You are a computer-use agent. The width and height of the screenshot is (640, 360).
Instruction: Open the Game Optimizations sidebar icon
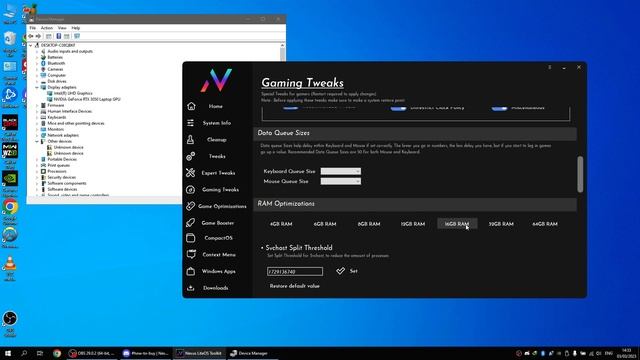[190, 206]
